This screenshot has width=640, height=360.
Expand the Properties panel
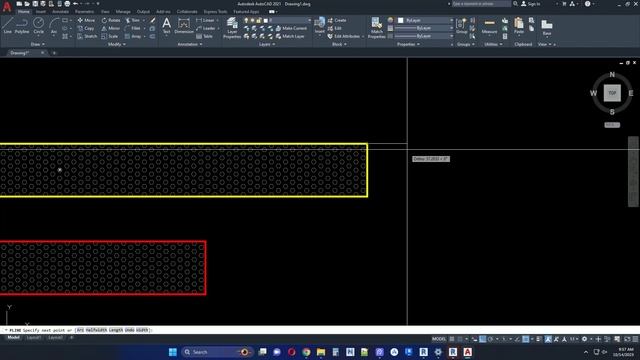click(408, 44)
